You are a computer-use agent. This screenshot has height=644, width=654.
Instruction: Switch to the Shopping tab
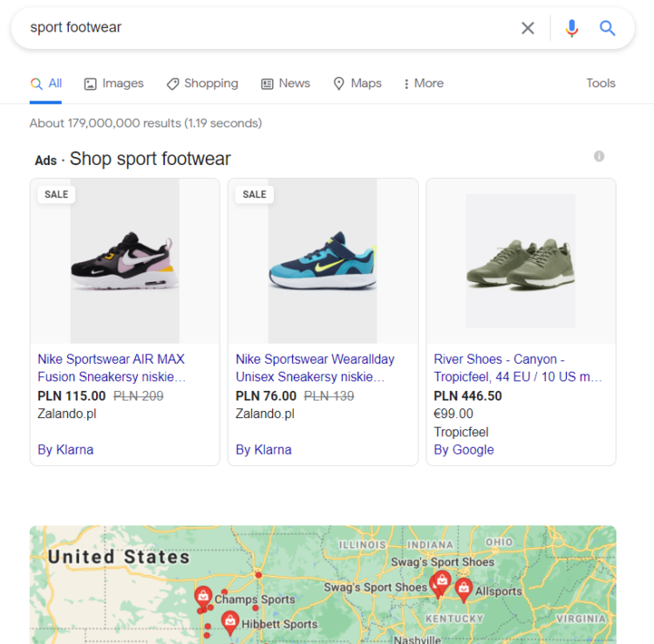tap(202, 84)
